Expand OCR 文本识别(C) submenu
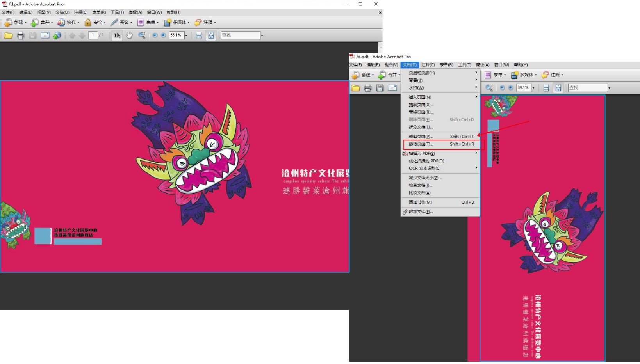Screen dimensions: 640x364 pyautogui.click(x=441, y=169)
